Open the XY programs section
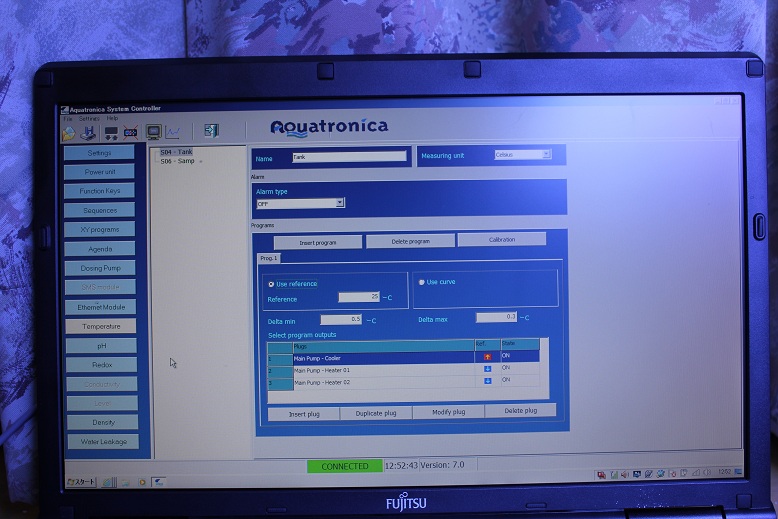The width and height of the screenshot is (778, 519). [x=100, y=230]
